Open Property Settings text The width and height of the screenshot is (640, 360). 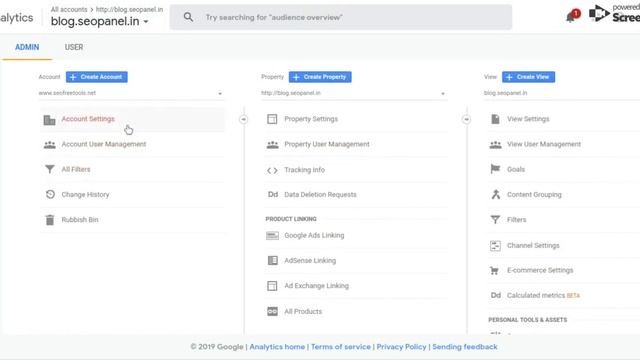tap(311, 119)
